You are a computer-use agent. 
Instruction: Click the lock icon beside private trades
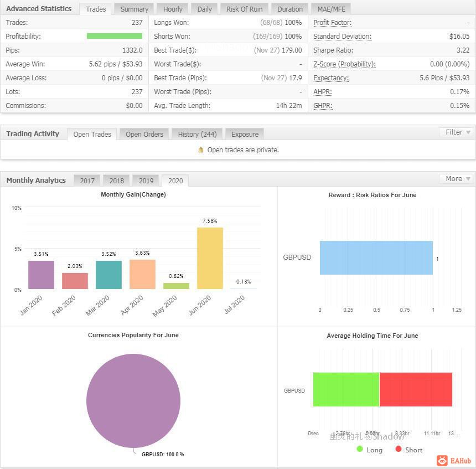pyautogui.click(x=201, y=150)
